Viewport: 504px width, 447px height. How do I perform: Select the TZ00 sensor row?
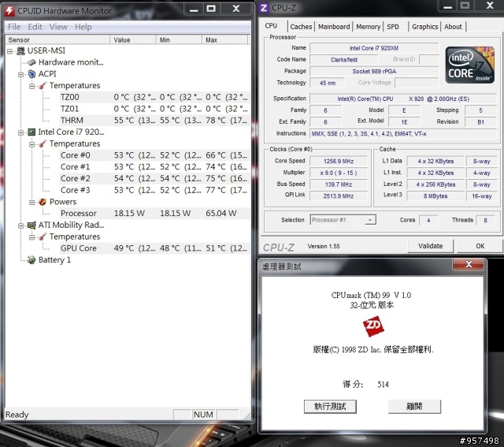[x=154, y=97]
